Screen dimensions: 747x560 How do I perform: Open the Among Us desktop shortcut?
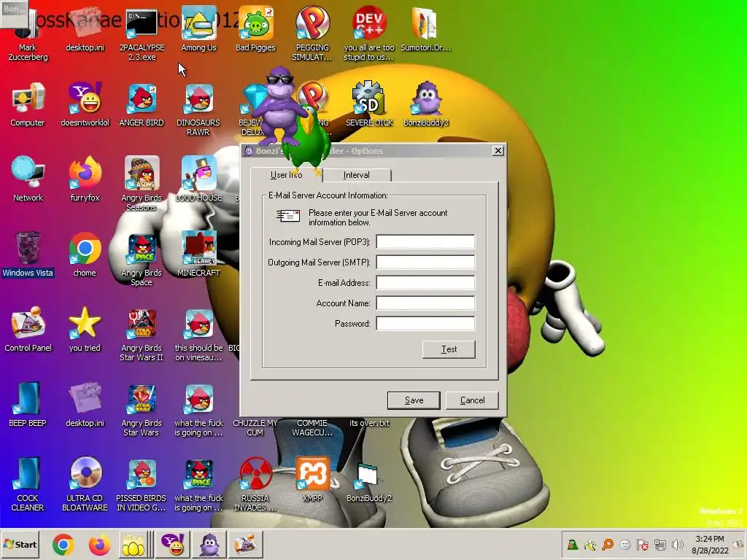tap(198, 28)
